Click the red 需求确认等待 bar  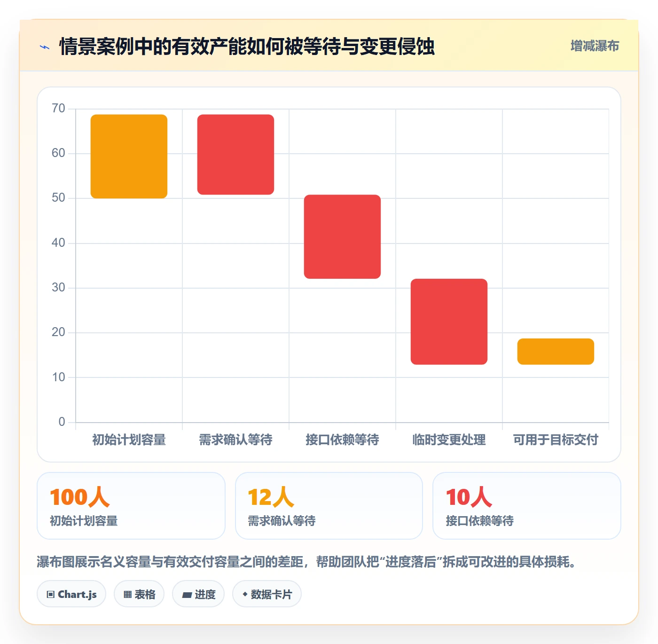click(x=235, y=154)
